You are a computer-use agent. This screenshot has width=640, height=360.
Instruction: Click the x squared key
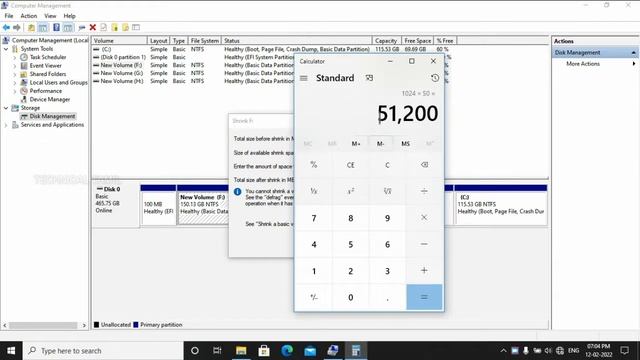[x=351, y=191]
